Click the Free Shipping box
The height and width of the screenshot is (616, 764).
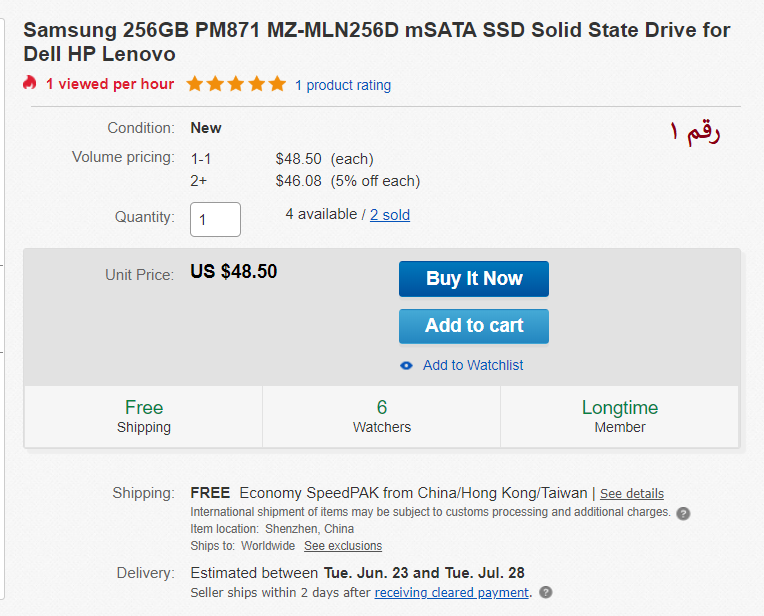(x=144, y=416)
